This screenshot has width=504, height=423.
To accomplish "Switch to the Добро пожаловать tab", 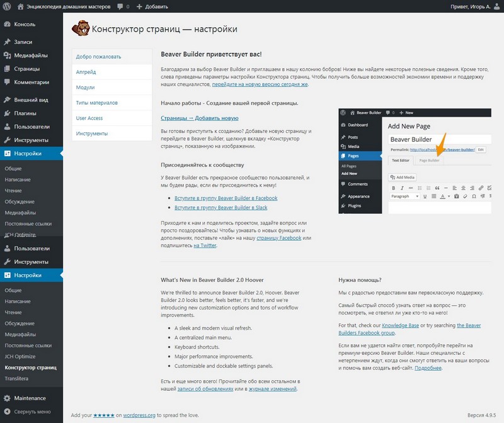I will [112, 57].
